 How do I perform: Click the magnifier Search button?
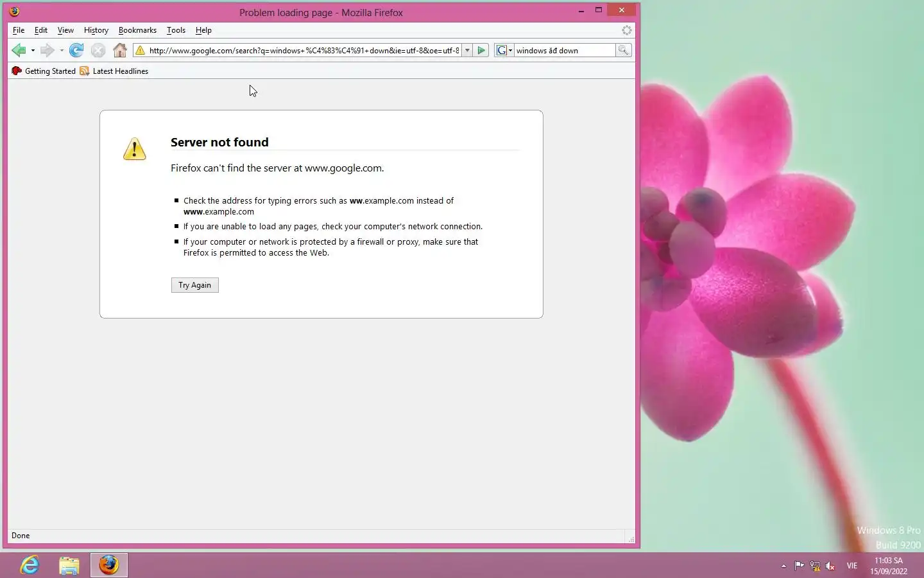623,50
